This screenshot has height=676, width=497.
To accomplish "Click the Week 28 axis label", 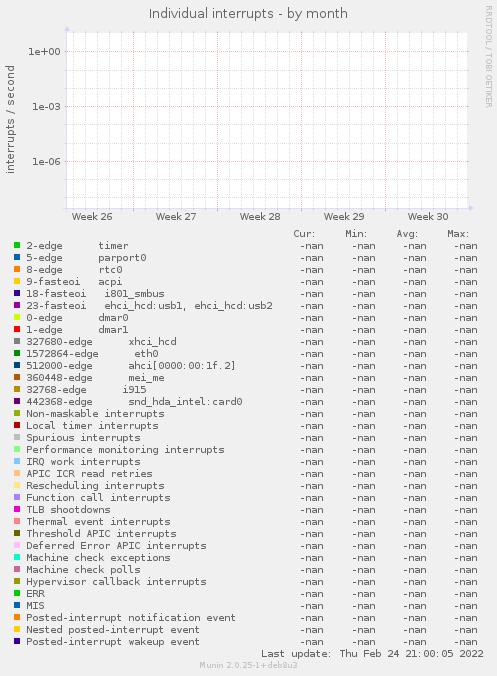I will [260, 216].
